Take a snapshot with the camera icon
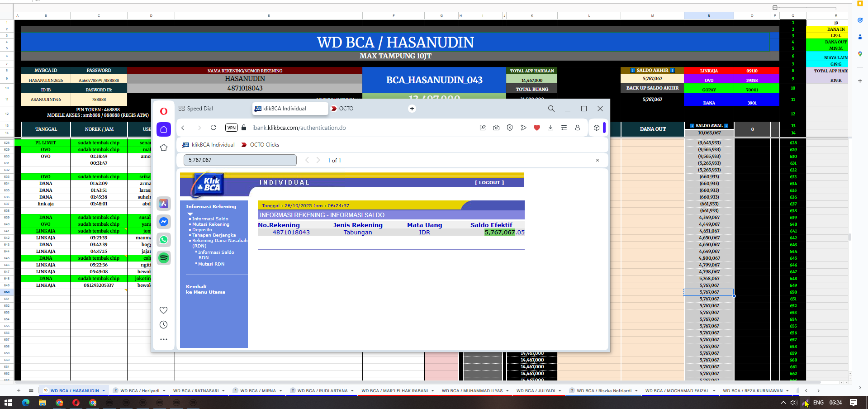 coord(496,128)
